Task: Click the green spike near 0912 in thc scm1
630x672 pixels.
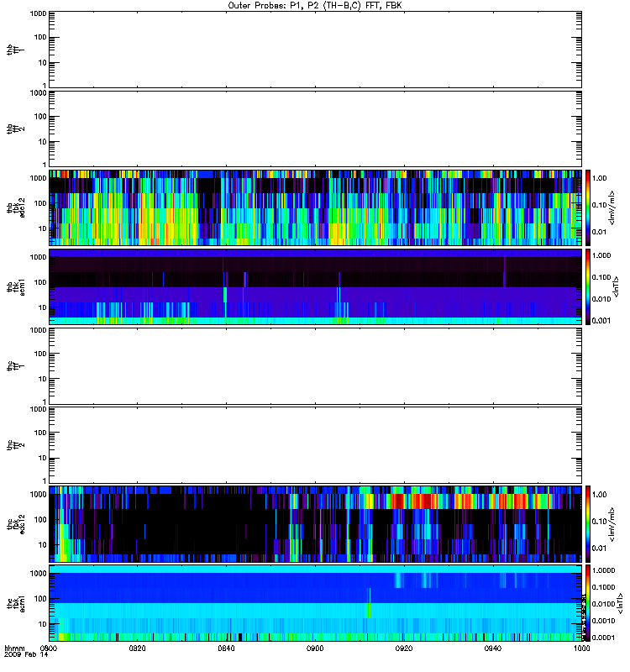Action: 369,611
